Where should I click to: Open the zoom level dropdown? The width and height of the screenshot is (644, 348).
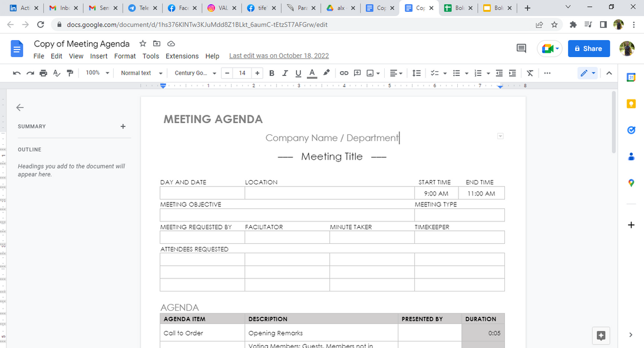tap(97, 73)
